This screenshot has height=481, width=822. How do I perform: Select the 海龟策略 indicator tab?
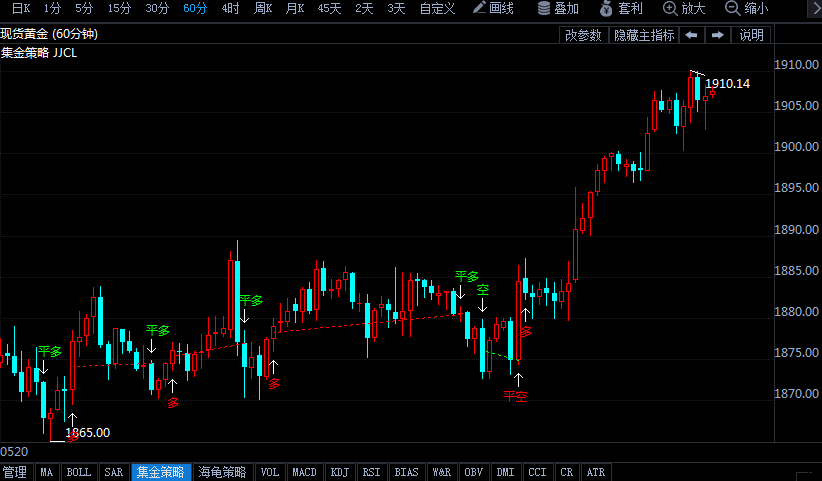222,472
